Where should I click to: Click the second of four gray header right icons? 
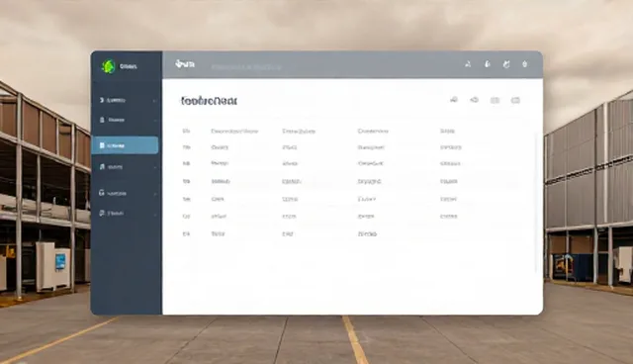[488, 63]
